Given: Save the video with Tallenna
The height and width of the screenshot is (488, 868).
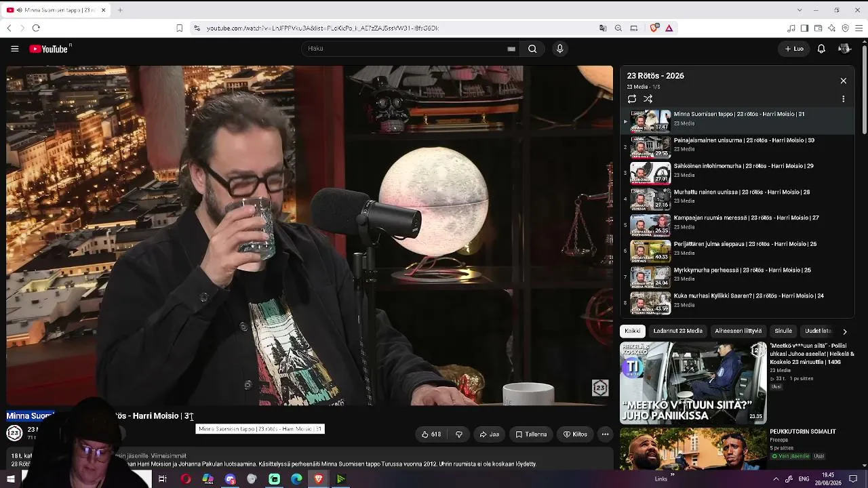Looking at the screenshot, I should point(531,434).
